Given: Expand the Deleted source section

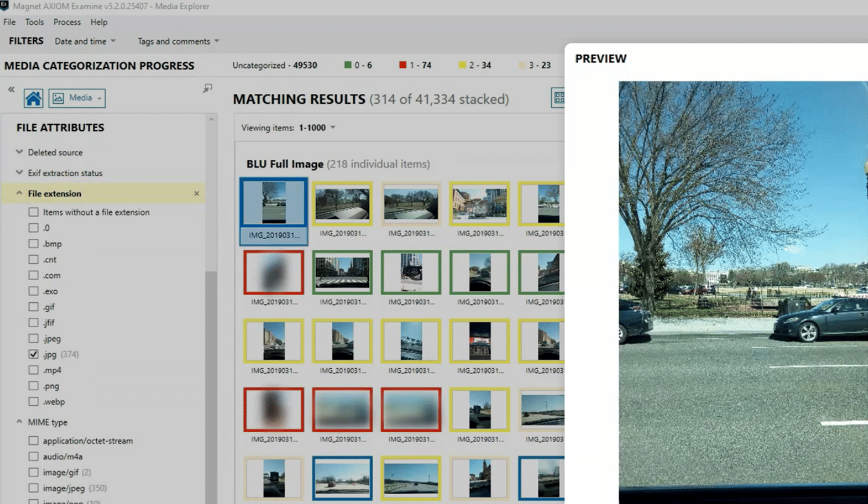Looking at the screenshot, I should (x=20, y=153).
